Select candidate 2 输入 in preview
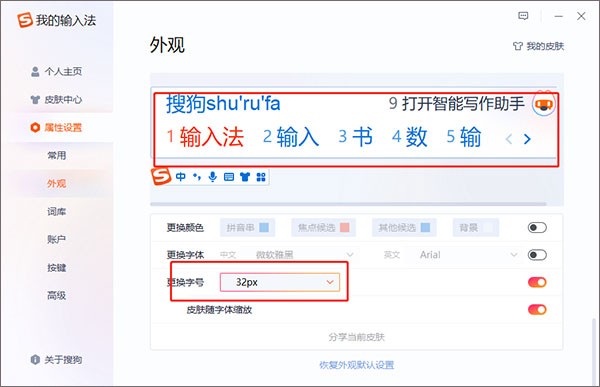Screen dimensions: 600x387 pos(291,137)
